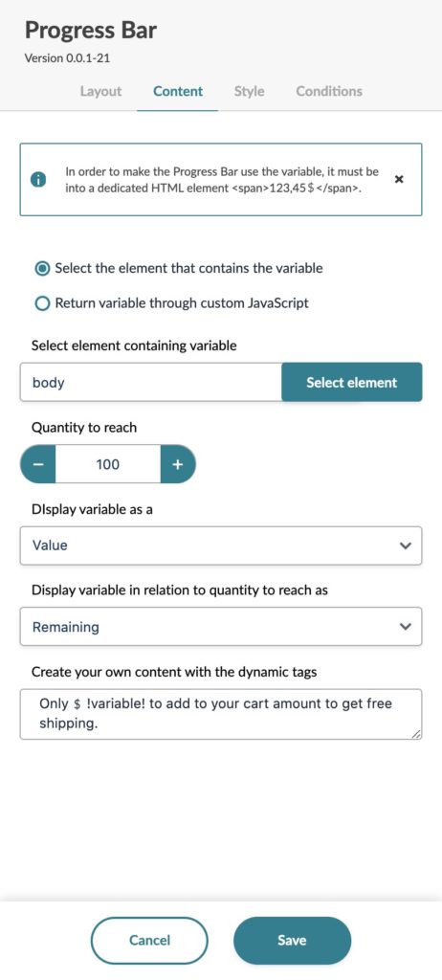
Task: Expand the Remaining relation dropdown
Action: [221, 627]
